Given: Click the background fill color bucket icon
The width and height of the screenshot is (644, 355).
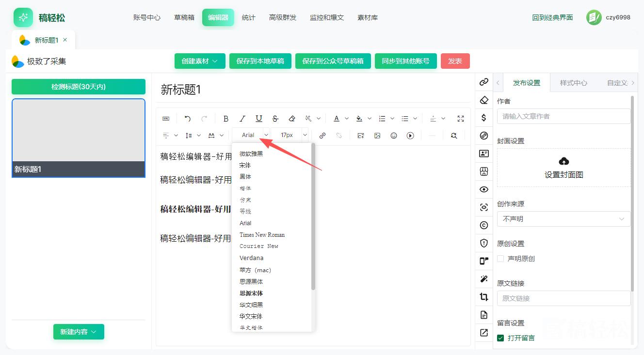Looking at the screenshot, I should point(359,119).
